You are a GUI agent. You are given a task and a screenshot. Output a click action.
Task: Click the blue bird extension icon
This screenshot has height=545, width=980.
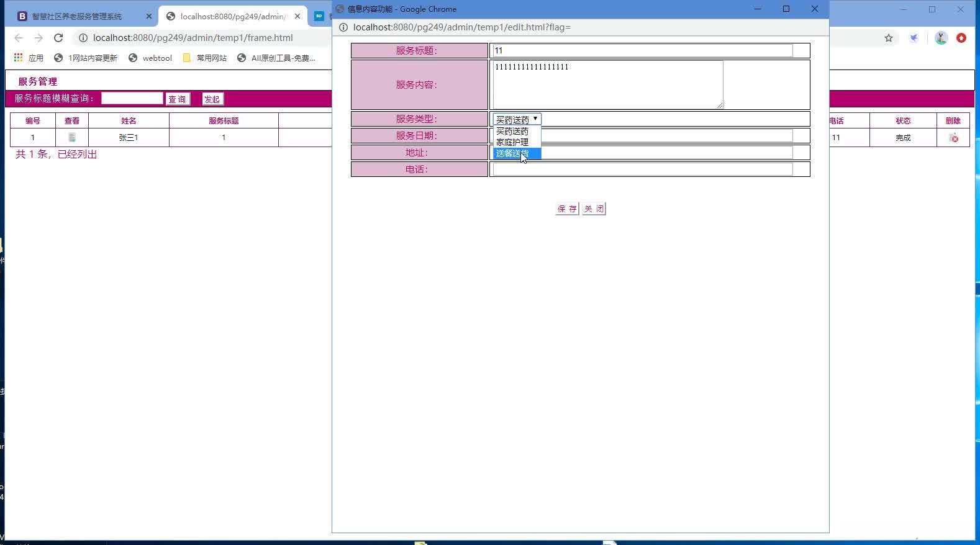coord(914,38)
